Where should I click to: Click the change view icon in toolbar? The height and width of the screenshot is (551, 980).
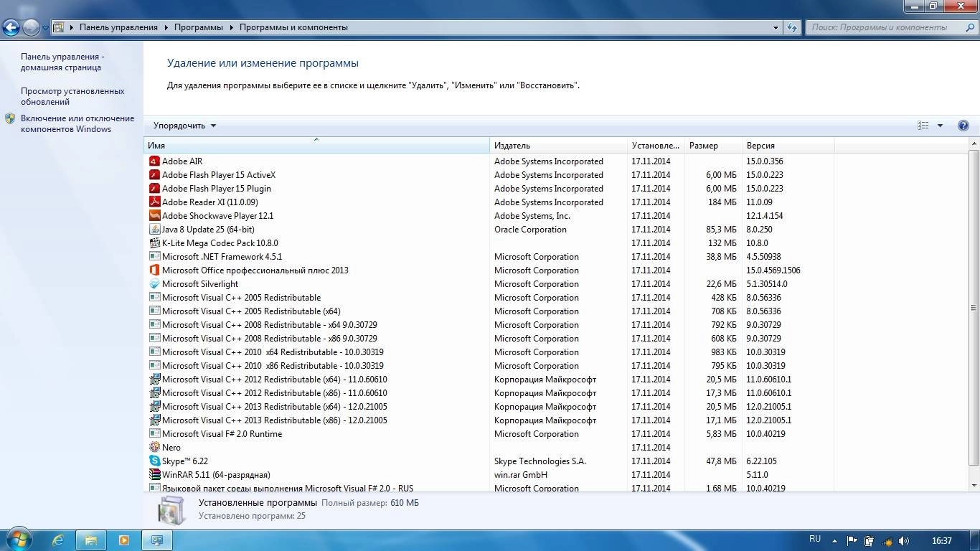pos(923,126)
